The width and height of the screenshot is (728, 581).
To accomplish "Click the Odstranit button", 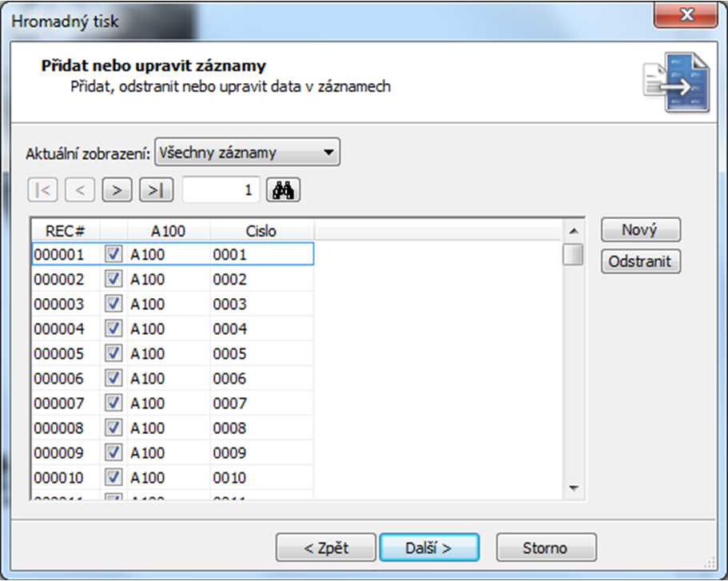I will (641, 261).
